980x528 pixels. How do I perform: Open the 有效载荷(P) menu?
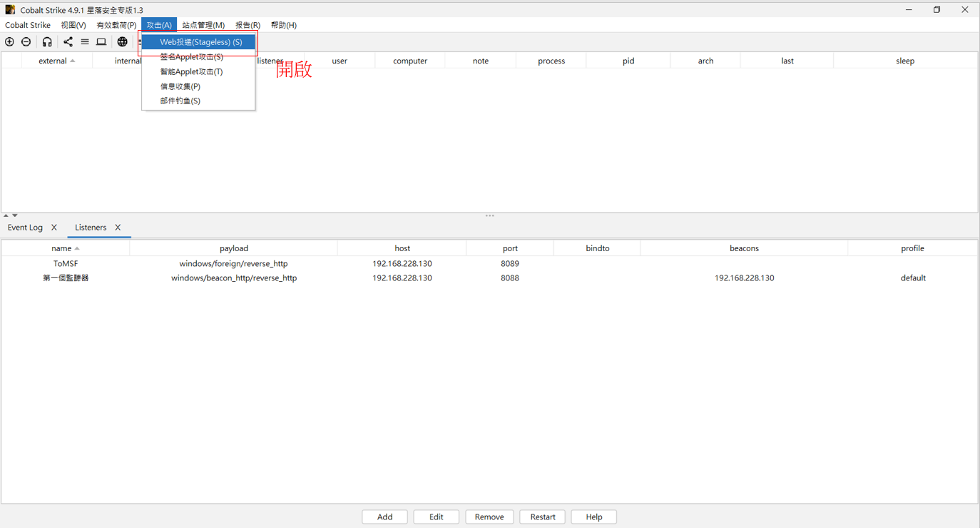pyautogui.click(x=116, y=25)
